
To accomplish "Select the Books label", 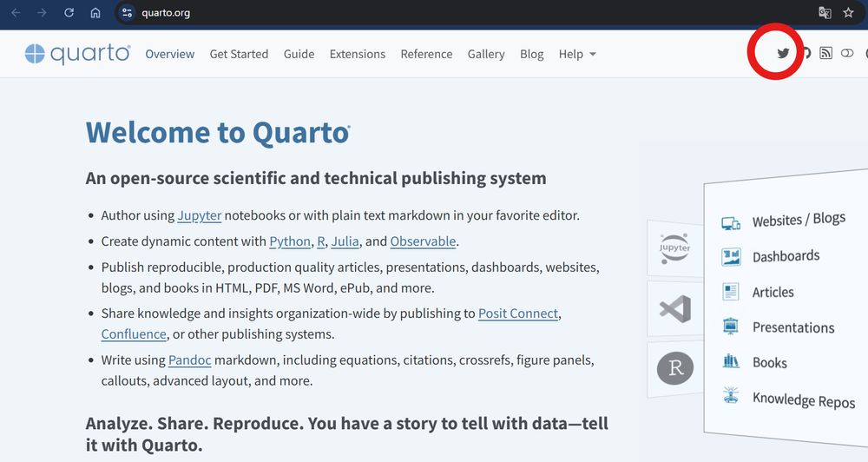I will click(x=769, y=363).
